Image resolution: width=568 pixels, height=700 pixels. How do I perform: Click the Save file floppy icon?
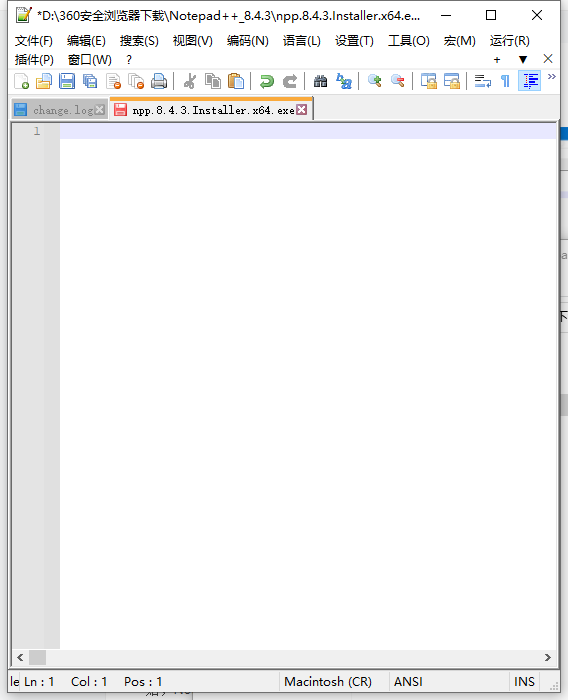point(67,81)
